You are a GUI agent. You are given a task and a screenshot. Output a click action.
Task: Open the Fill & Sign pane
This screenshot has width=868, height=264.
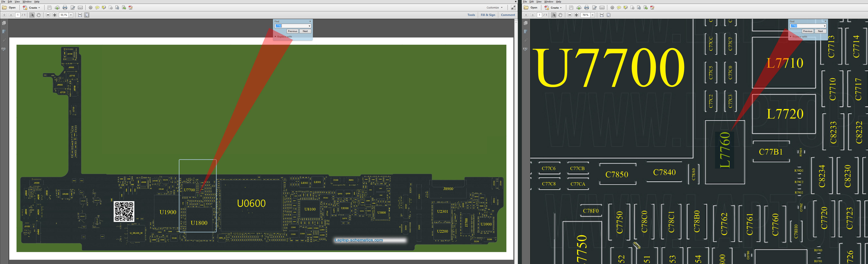(x=488, y=15)
